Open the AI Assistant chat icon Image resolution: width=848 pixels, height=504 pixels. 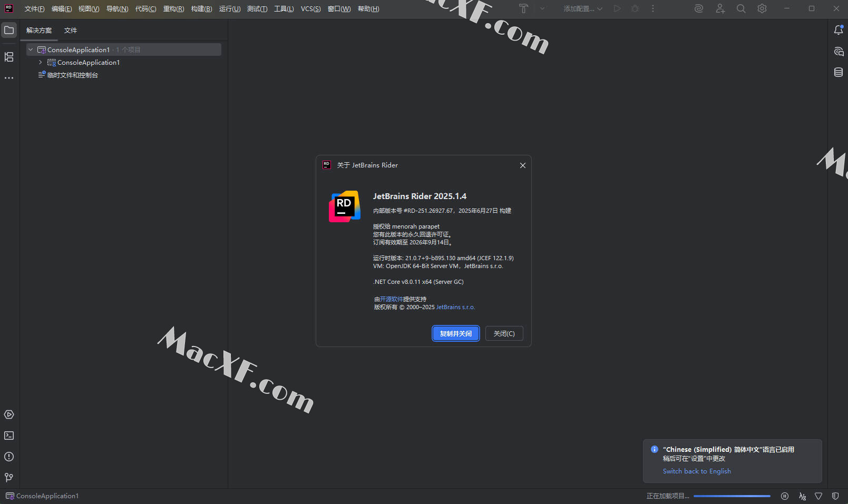point(839,51)
